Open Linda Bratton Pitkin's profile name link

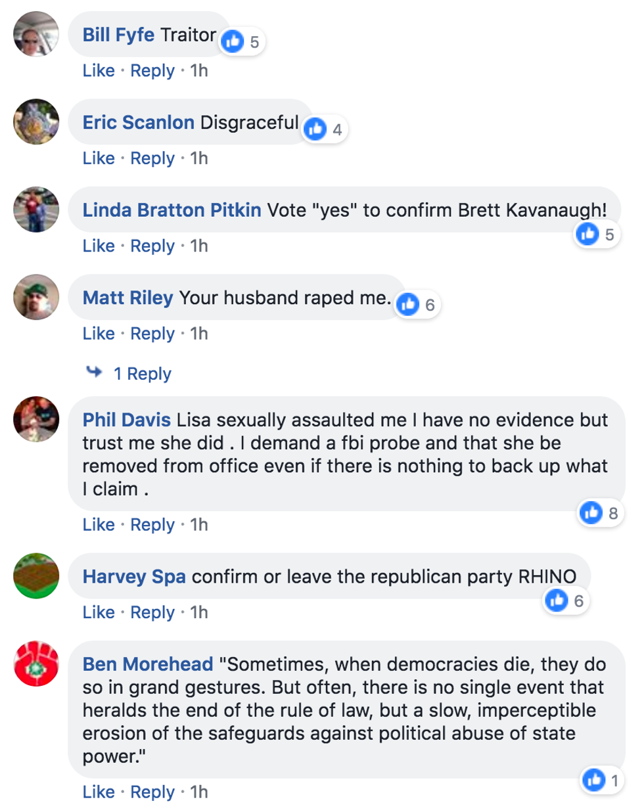pyautogui.click(x=172, y=210)
